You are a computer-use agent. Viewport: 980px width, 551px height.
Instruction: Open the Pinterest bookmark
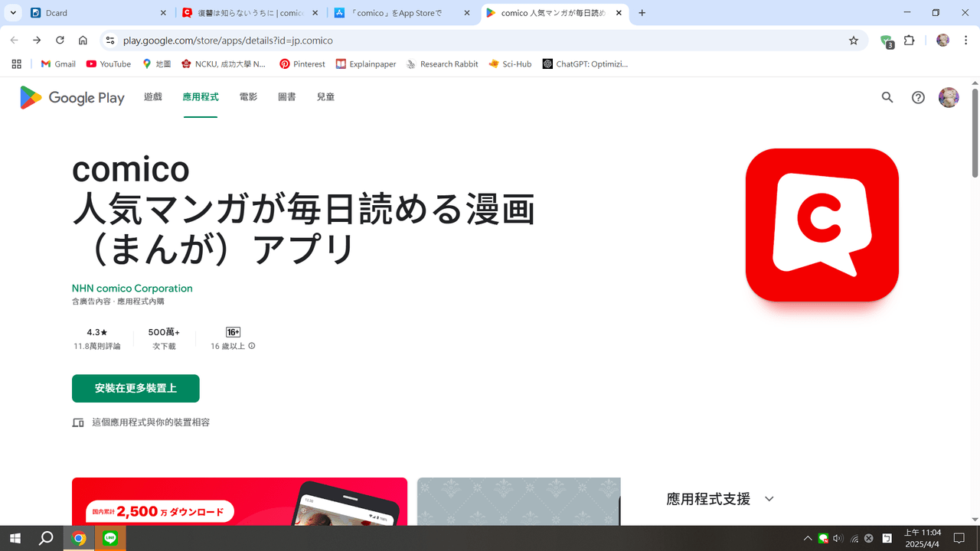point(302,64)
